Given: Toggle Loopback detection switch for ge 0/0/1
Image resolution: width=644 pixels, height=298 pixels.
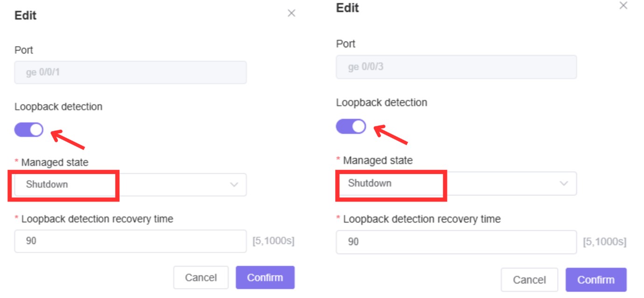Looking at the screenshot, I should point(29,130).
